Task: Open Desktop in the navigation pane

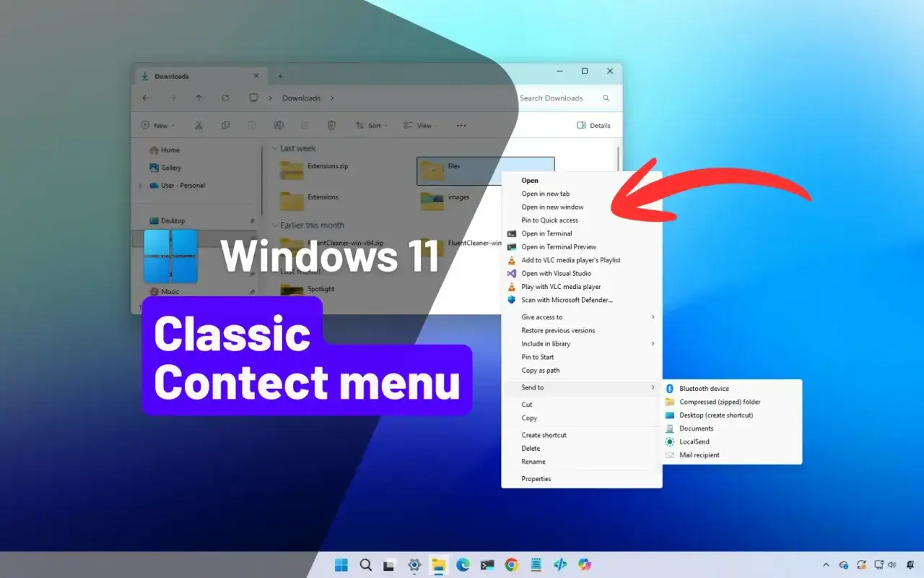Action: (167, 221)
